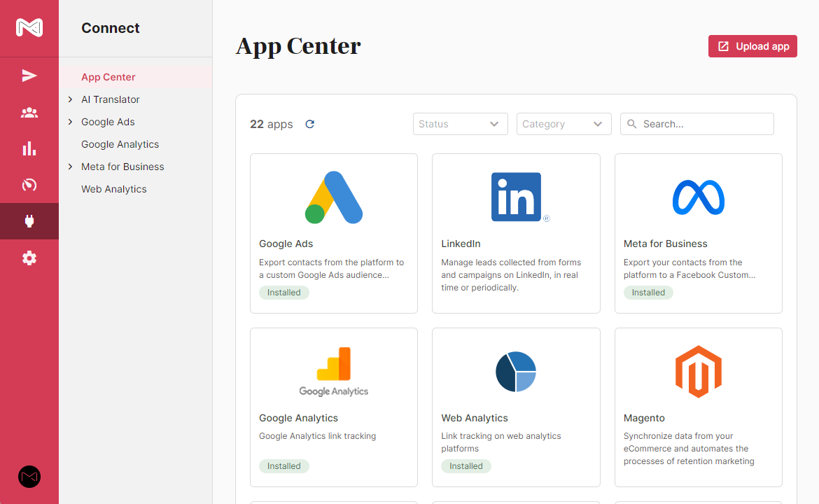Click Installed badge on Google Analytics card
819x504 pixels.
pos(284,466)
